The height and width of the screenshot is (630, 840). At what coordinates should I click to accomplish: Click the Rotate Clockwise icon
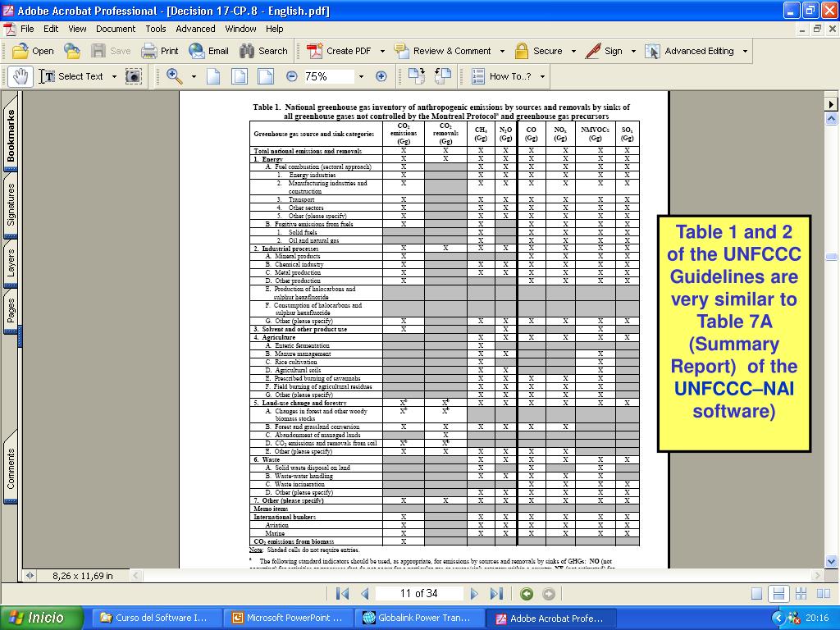416,76
